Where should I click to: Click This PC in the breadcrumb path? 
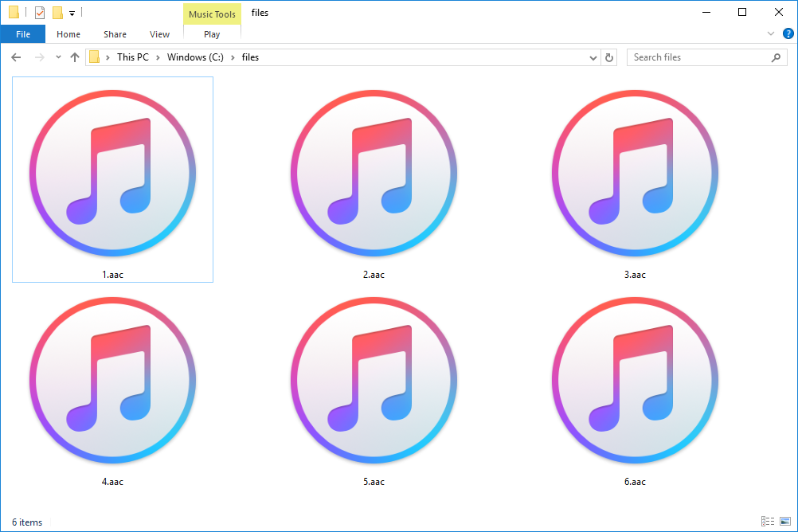132,57
